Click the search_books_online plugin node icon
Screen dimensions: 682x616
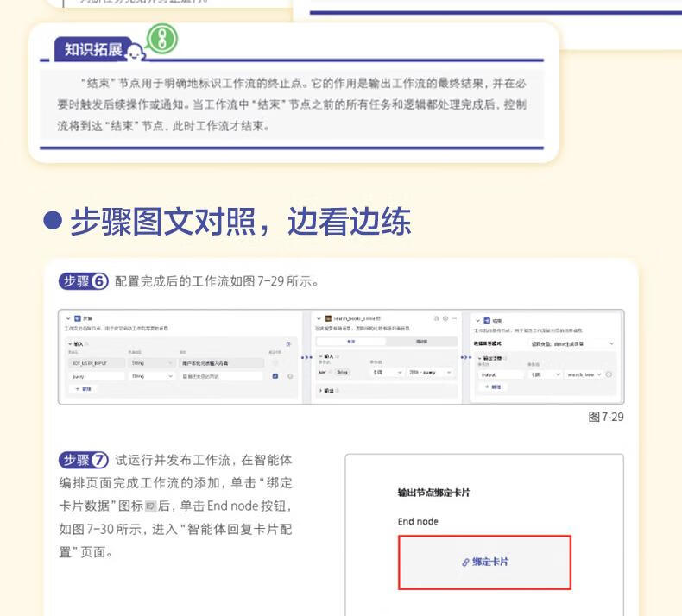(x=328, y=318)
